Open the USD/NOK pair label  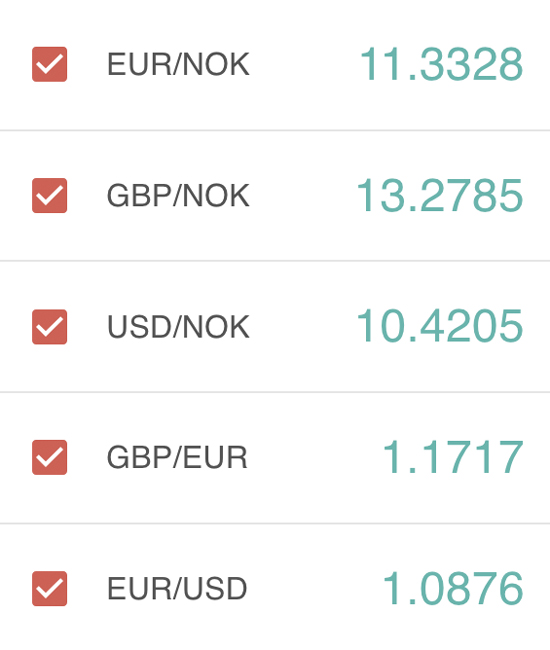pyautogui.click(x=178, y=327)
